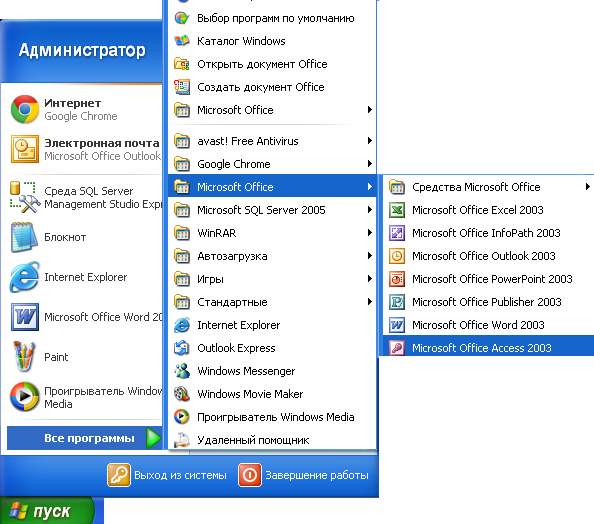Click the Publisher 2003 icon
Screen dimensions: 594x524
coord(397,302)
